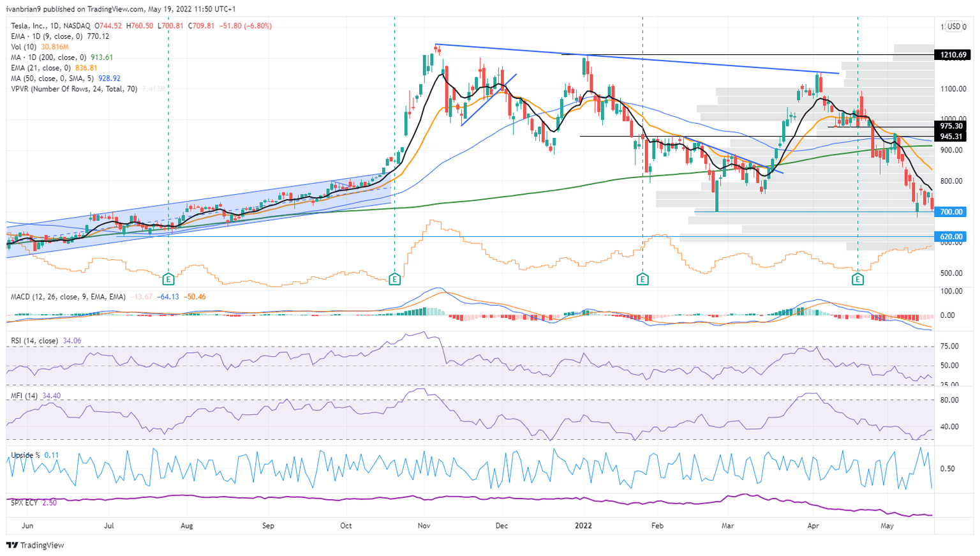Image resolution: width=980 pixels, height=556 pixels.
Task: Click the Oct label on the time axis
Action: coord(346,526)
